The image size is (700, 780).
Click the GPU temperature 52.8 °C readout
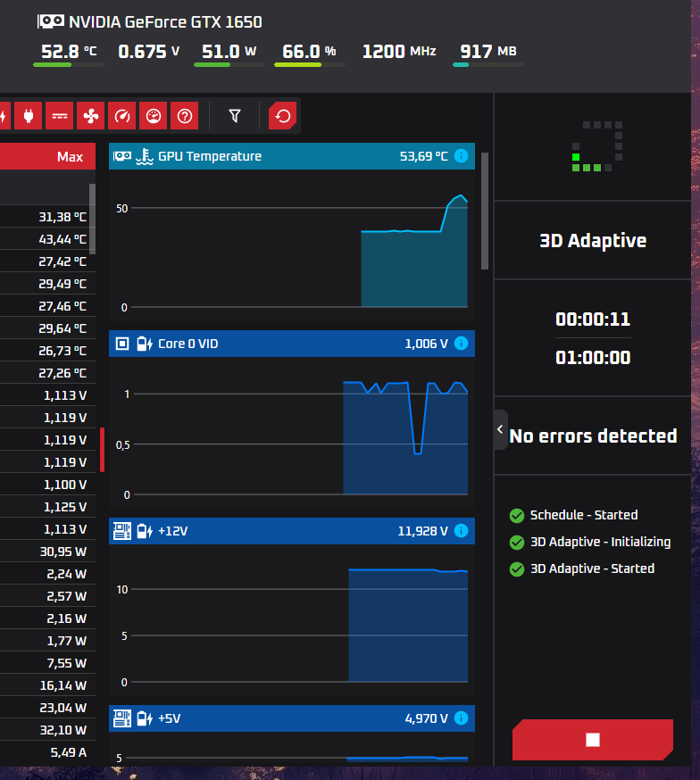point(69,51)
